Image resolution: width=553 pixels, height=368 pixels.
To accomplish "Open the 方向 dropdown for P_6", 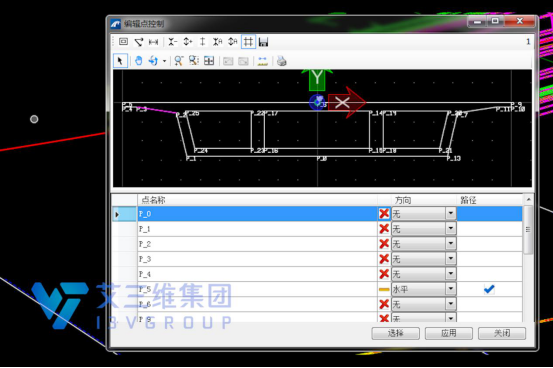I will (450, 304).
